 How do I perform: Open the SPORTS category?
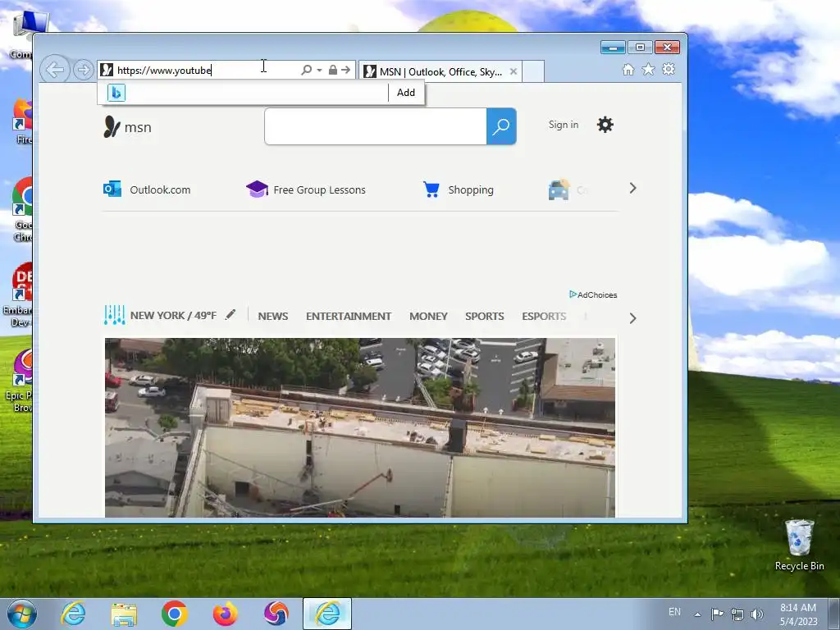[485, 316]
